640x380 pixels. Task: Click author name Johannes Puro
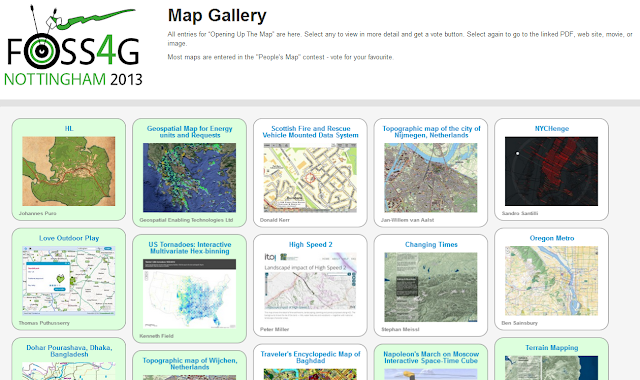38,213
